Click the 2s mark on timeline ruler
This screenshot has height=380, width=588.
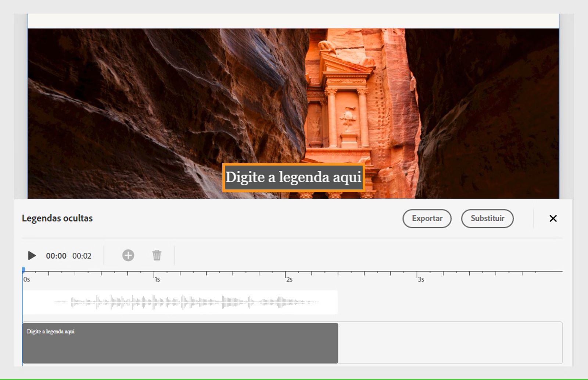pyautogui.click(x=289, y=279)
